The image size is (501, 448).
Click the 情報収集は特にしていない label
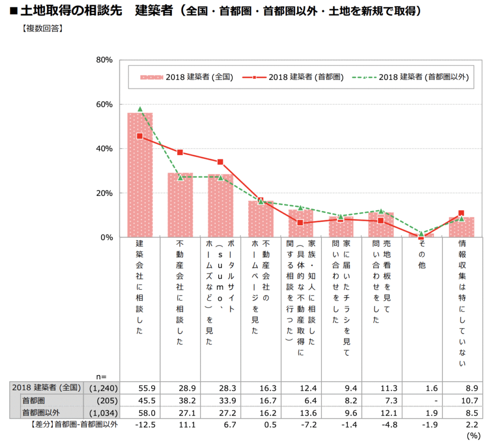point(462,303)
